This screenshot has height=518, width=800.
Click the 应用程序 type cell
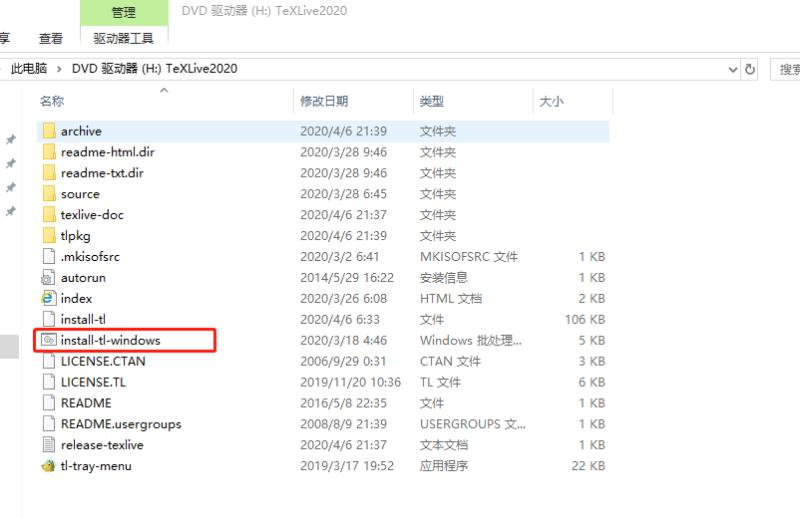tap(443, 466)
